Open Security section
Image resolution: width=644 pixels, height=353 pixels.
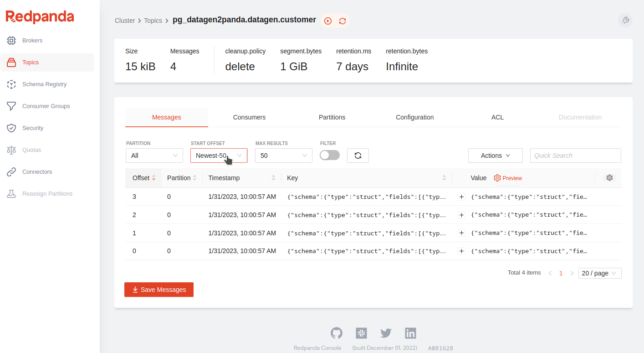point(47,128)
